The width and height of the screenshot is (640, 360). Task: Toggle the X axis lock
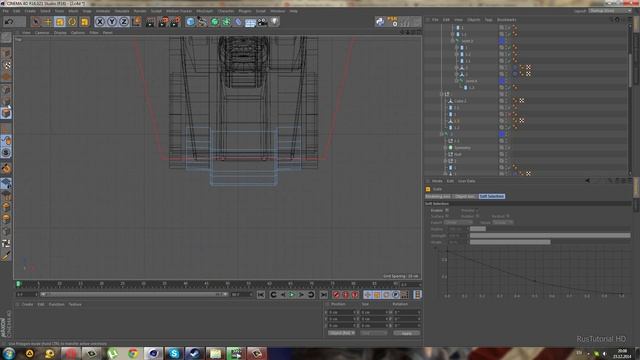point(100,22)
